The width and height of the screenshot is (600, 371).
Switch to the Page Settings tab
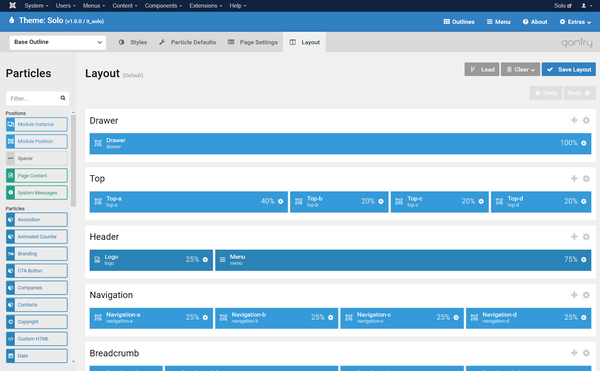pyautogui.click(x=253, y=42)
